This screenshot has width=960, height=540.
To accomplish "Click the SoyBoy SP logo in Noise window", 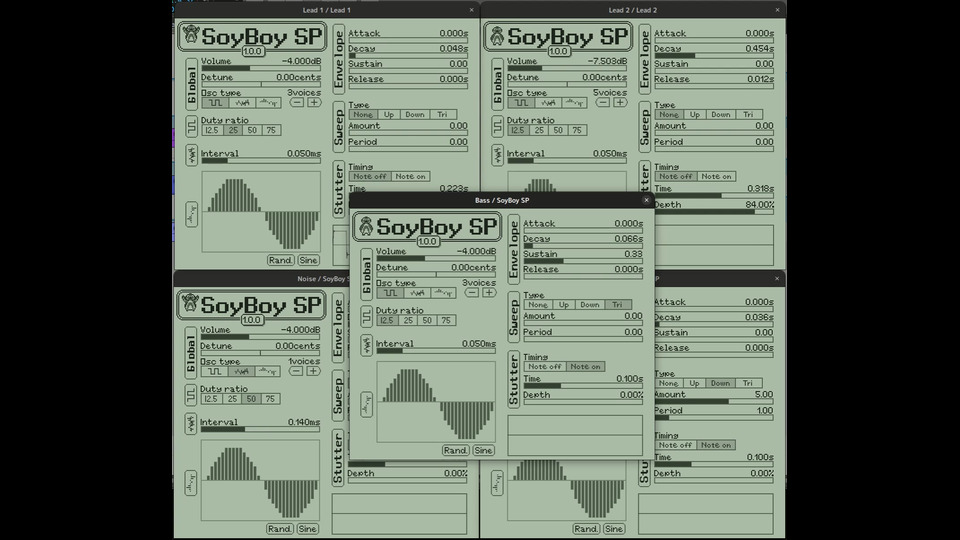I will pos(252,306).
